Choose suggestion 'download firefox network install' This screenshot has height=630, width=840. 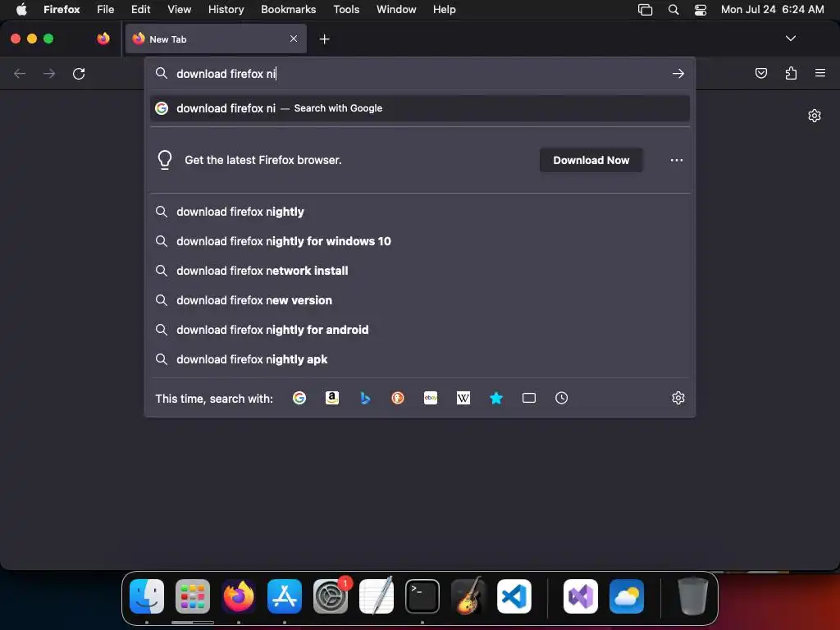pyautogui.click(x=420, y=271)
